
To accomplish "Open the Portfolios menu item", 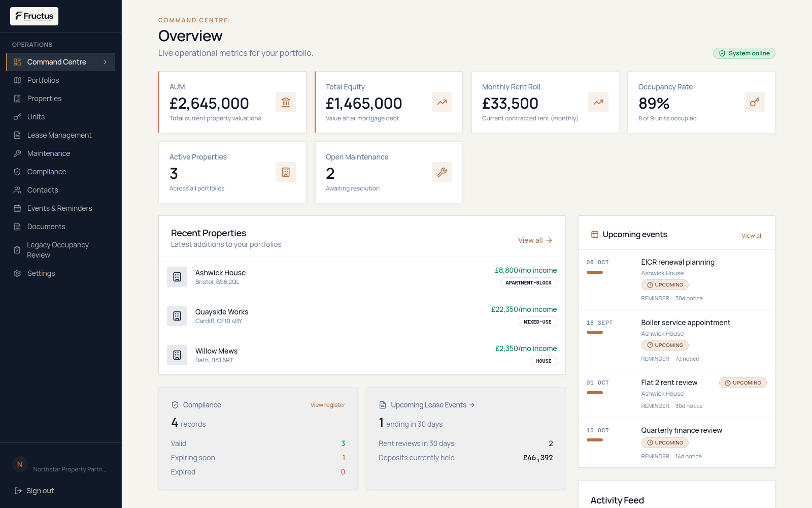I will tap(61, 80).
